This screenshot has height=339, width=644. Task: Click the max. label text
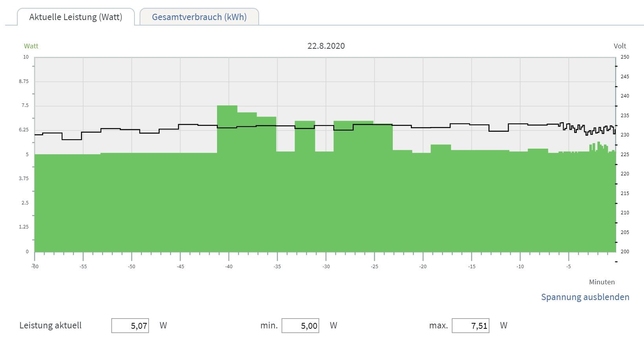(x=438, y=326)
